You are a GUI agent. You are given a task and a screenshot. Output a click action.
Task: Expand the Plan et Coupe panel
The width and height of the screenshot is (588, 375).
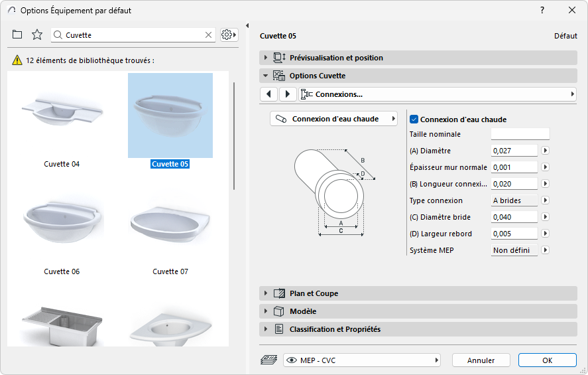click(266, 293)
